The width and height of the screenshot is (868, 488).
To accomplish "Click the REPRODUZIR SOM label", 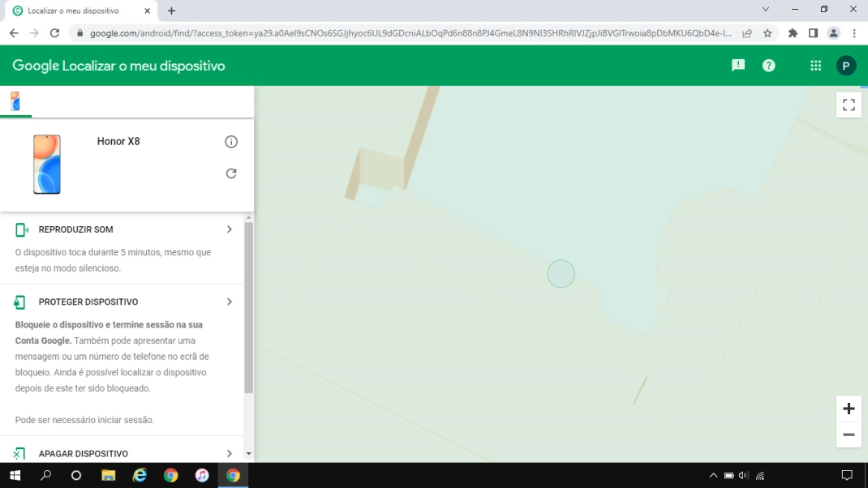I will point(75,229).
